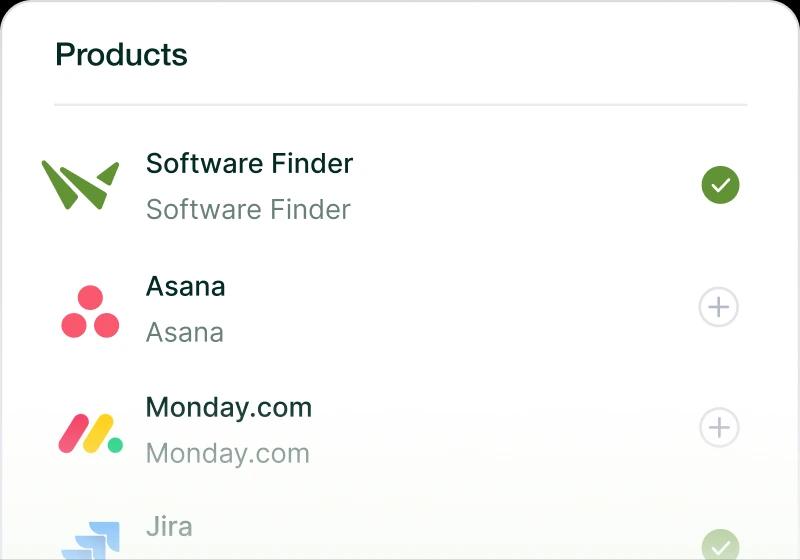
Task: Add Asana using its plus circle
Action: click(x=718, y=307)
